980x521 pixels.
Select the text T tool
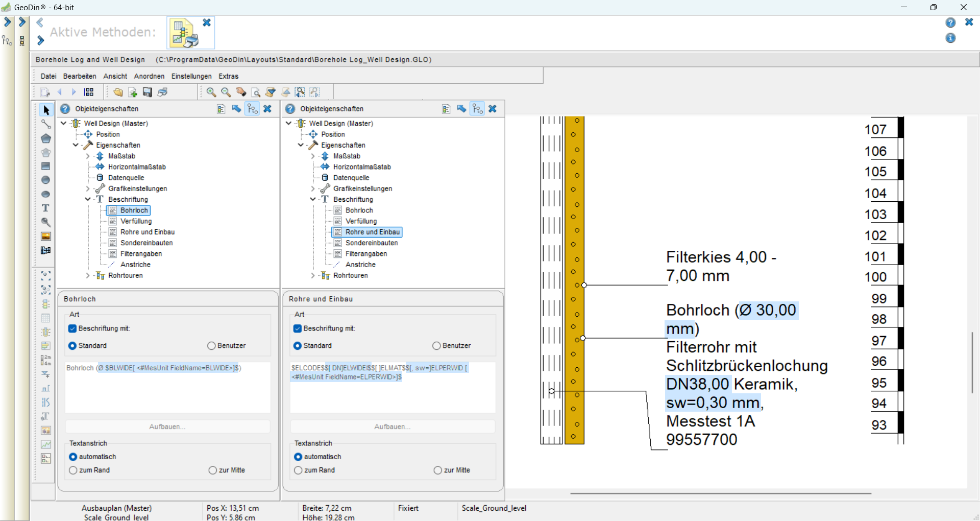46,208
